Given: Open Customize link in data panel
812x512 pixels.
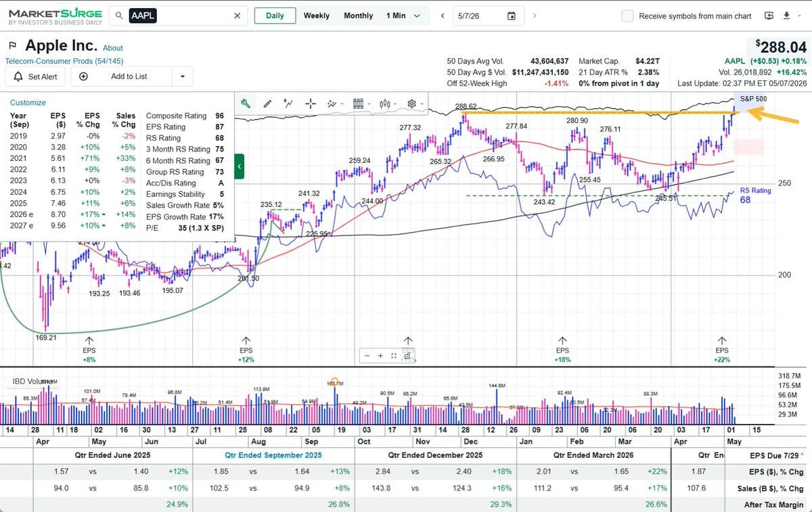Looking at the screenshot, I should [x=28, y=103].
